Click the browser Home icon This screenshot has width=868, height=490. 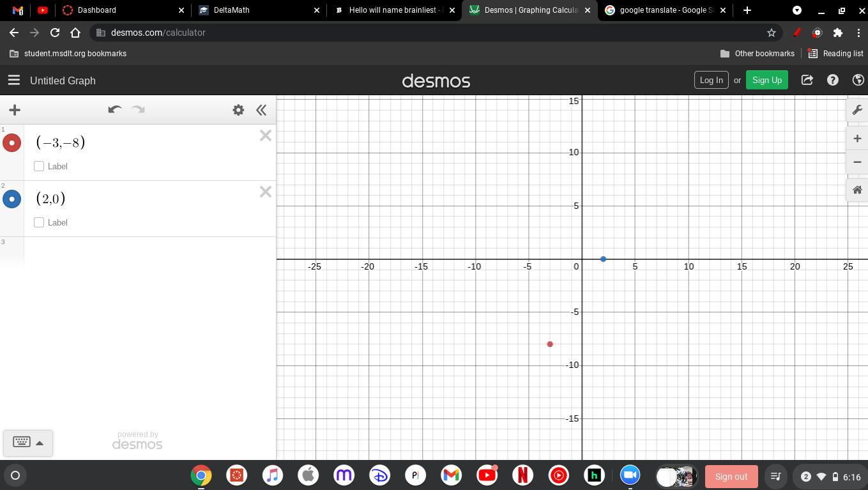point(75,33)
